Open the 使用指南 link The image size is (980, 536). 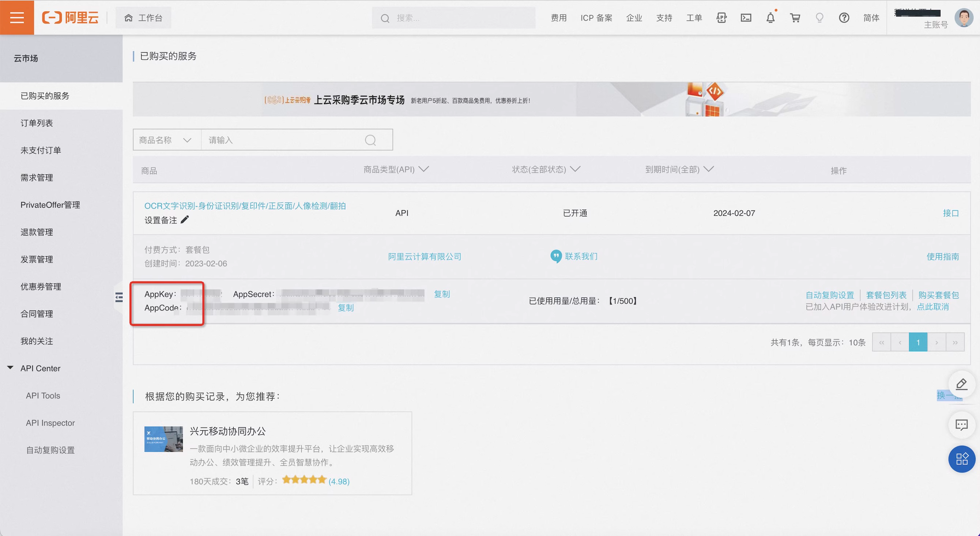[x=943, y=257]
